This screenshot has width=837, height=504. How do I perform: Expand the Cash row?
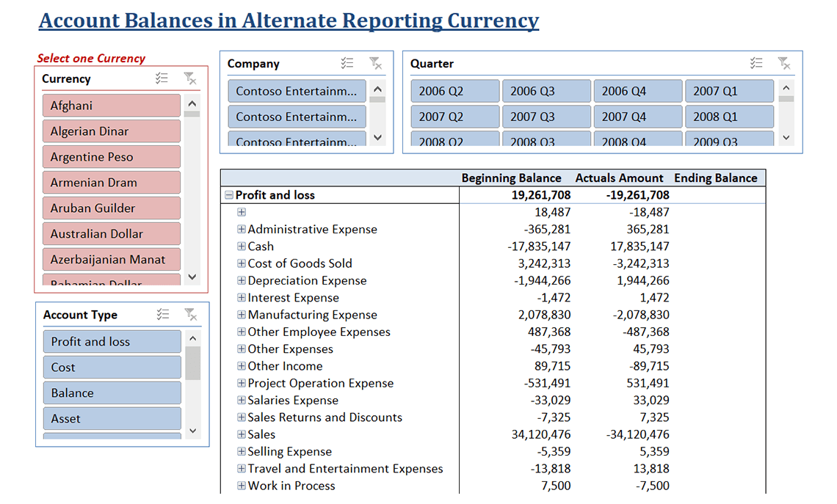[242, 246]
